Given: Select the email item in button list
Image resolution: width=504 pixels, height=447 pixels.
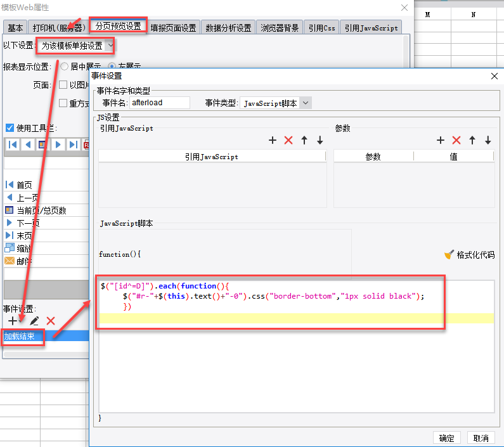Looking at the screenshot, I should [47, 261].
